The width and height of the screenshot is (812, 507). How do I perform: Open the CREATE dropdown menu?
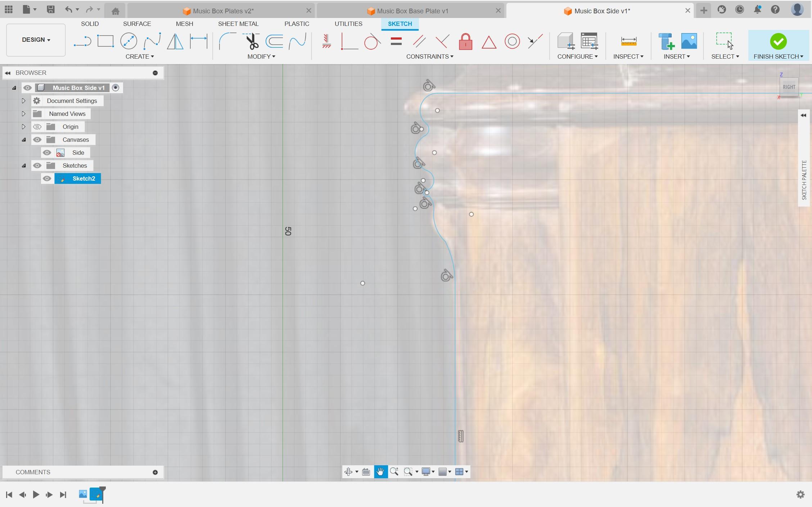coord(140,56)
